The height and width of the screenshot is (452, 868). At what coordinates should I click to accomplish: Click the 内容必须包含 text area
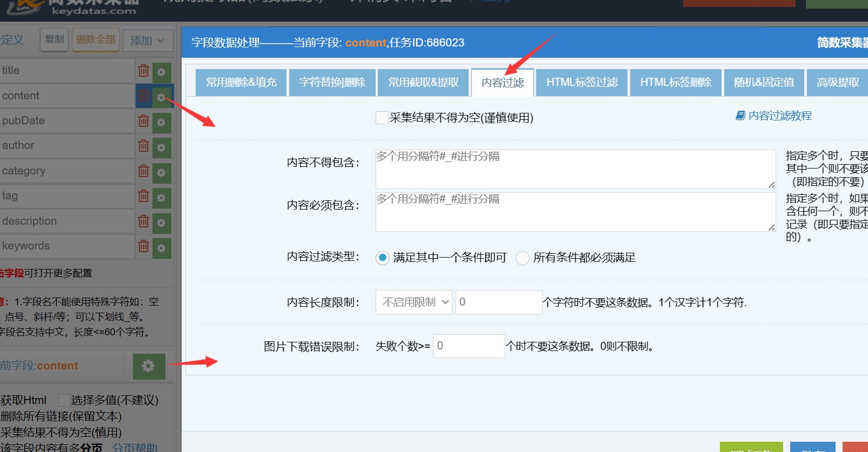click(x=576, y=212)
